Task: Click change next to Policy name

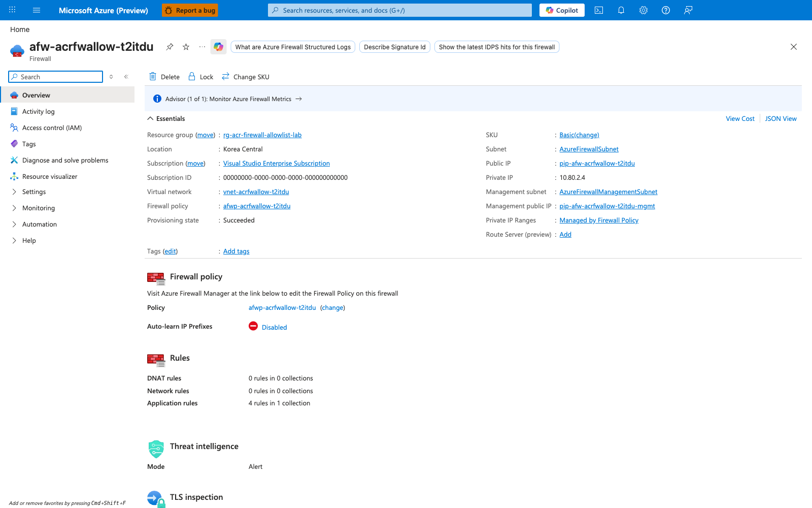Action: click(x=332, y=307)
